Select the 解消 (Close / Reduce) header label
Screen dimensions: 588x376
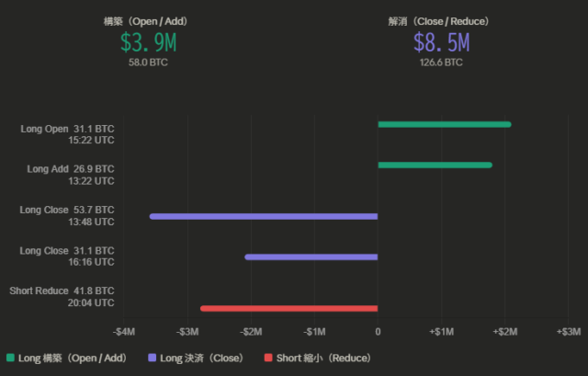(x=441, y=20)
